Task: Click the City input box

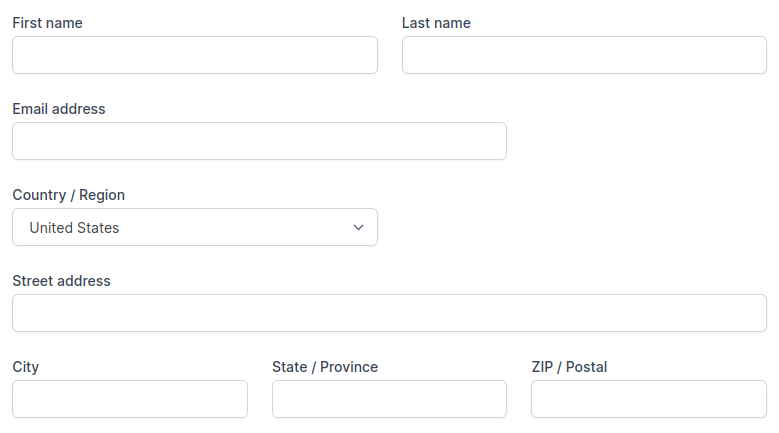Action: coord(130,399)
